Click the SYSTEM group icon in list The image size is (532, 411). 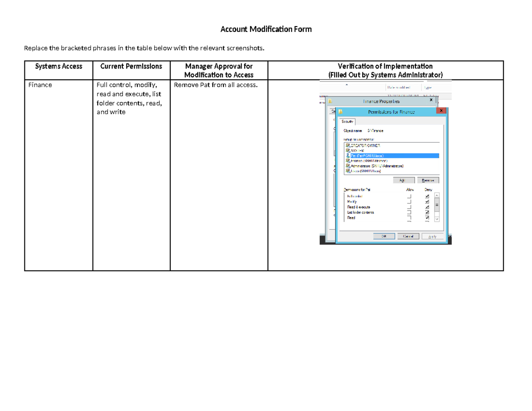pos(348,151)
